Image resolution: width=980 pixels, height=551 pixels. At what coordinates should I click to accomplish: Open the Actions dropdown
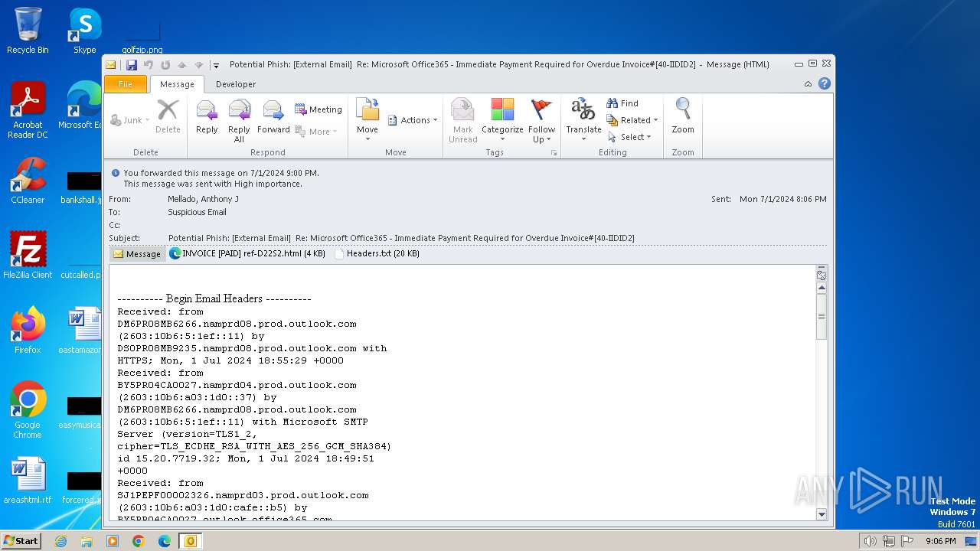[412, 120]
